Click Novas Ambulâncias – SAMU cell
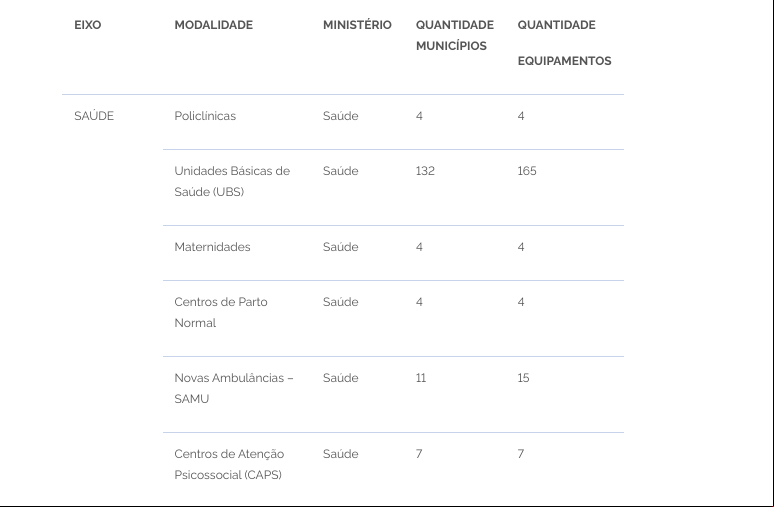This screenshot has width=774, height=507. point(233,388)
